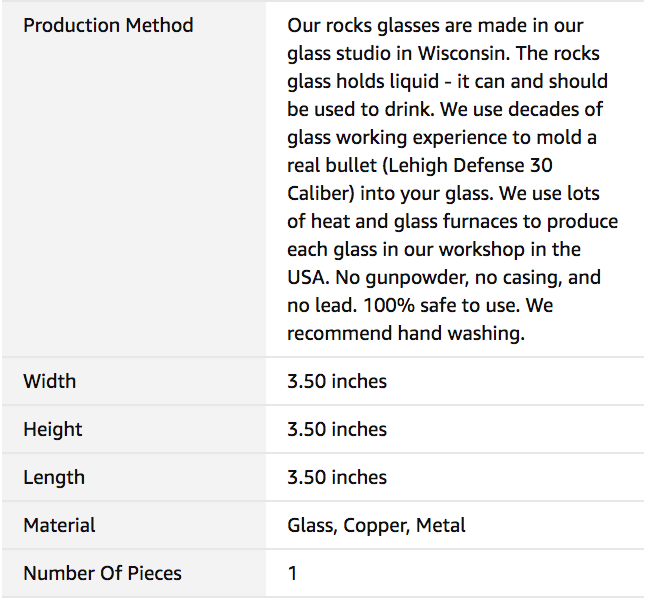The height and width of the screenshot is (600, 658).
Task: Select the Height row label
Action: [53, 429]
